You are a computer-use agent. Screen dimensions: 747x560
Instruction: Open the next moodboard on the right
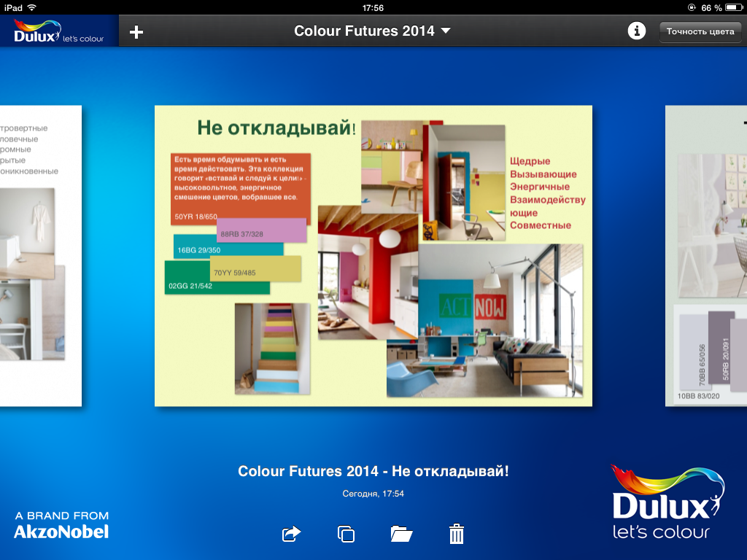[x=706, y=255]
